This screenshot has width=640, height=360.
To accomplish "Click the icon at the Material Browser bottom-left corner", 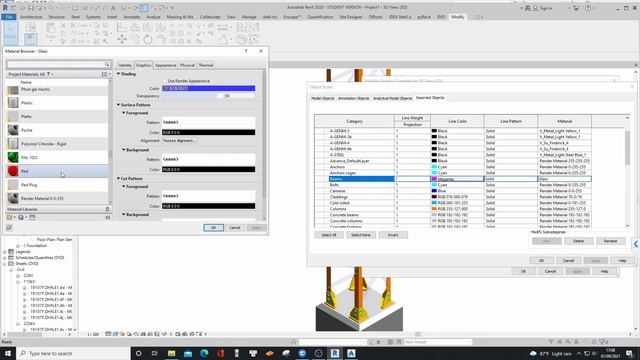I will pyautogui.click(x=9, y=228).
